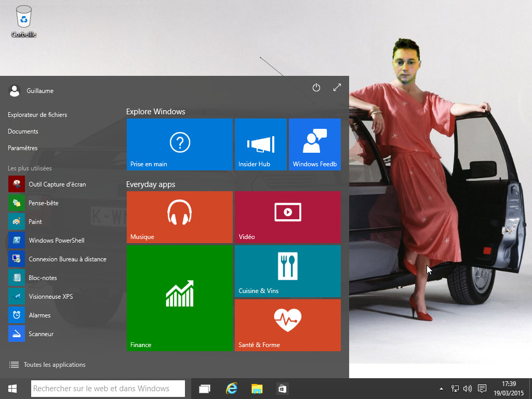Select Paramètres in the Start menu

point(23,148)
